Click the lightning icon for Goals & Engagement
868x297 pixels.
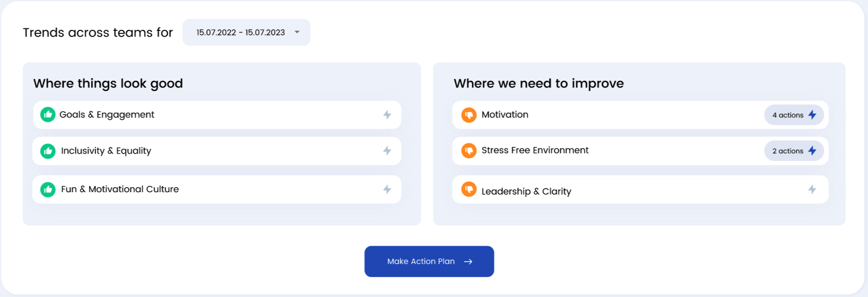(387, 115)
